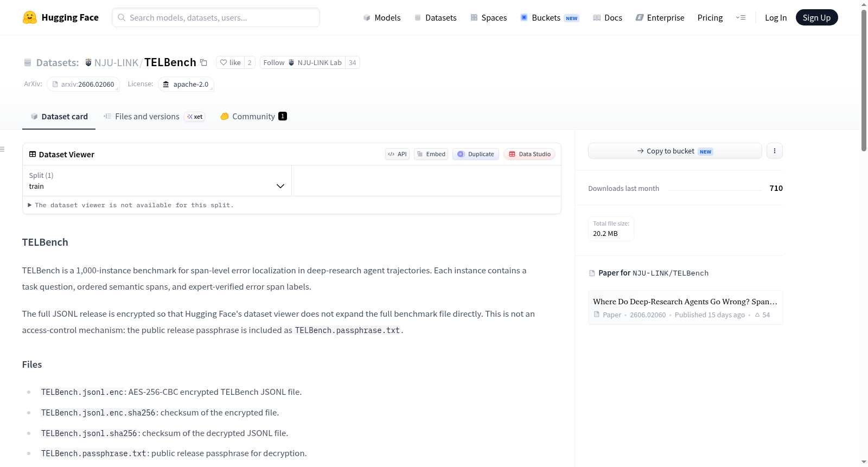Click the left sidebar toggle icon
The image size is (868, 467).
click(x=3, y=149)
